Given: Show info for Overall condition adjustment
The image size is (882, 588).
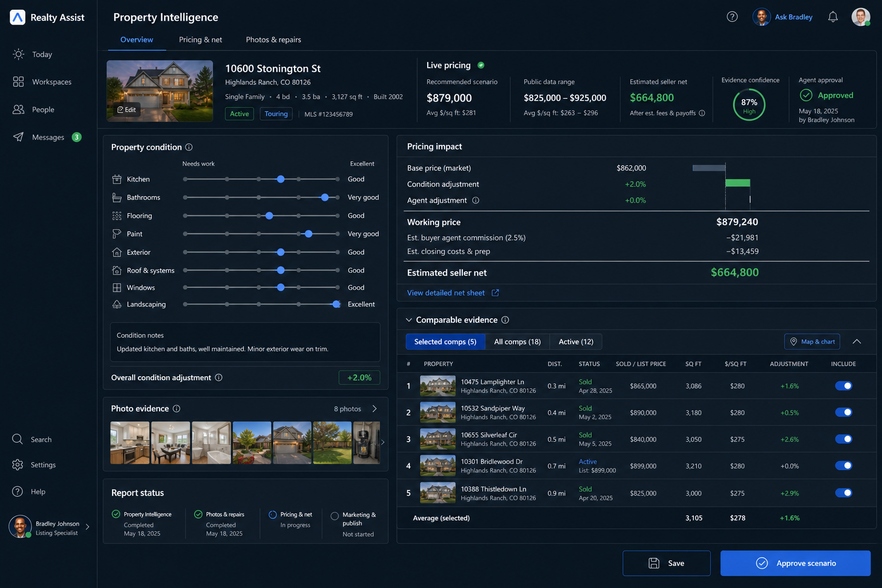Looking at the screenshot, I should point(219,377).
